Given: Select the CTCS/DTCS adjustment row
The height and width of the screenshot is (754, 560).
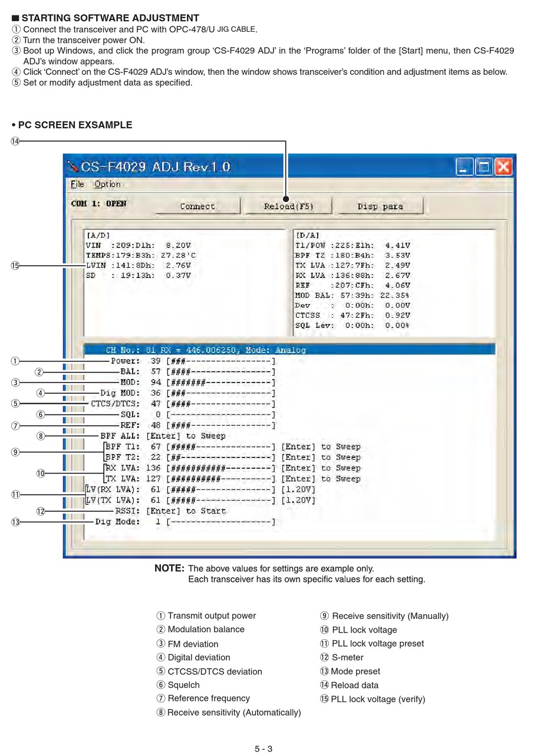Looking at the screenshot, I should coord(183,404).
